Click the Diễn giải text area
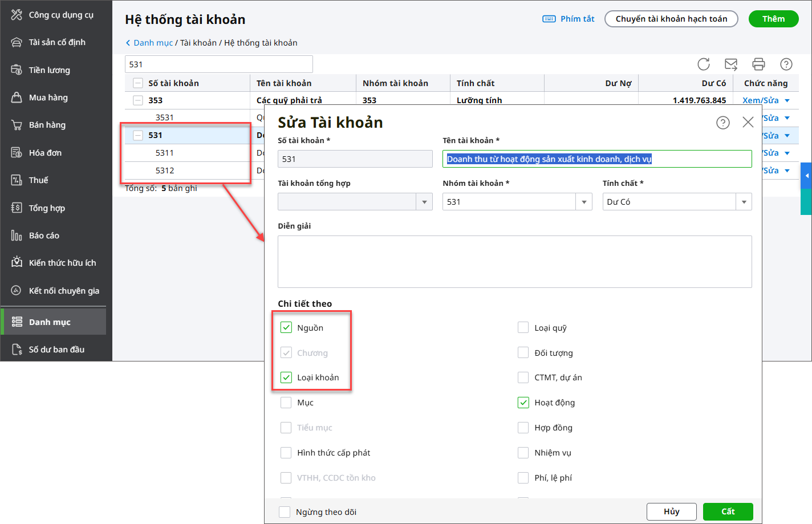The image size is (812, 524). (514, 261)
